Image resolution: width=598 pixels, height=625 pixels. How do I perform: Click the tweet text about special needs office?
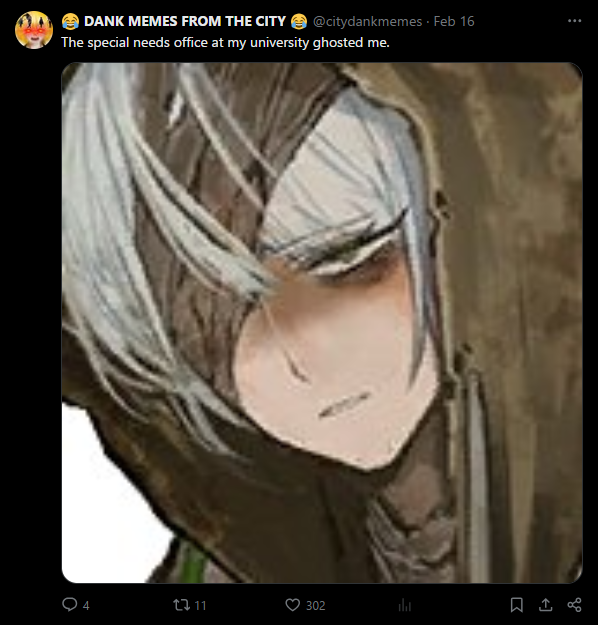(225, 42)
